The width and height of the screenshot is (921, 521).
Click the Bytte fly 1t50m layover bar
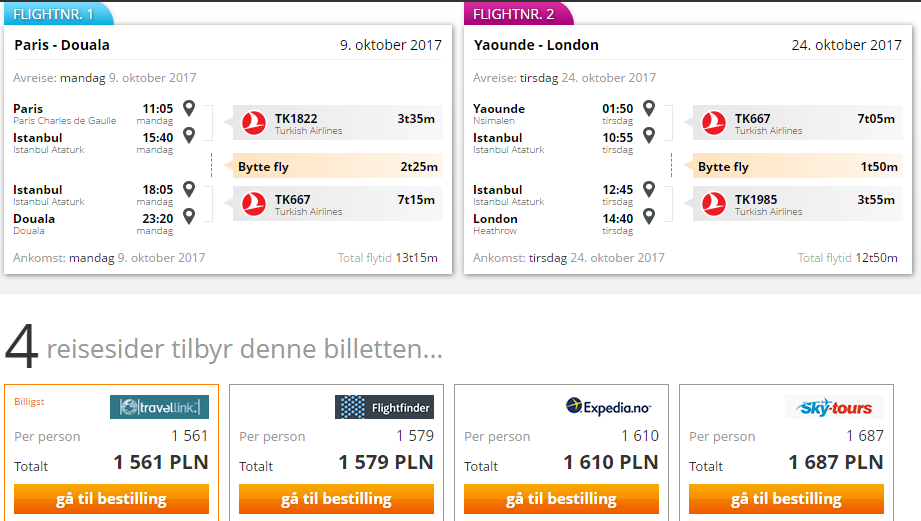(798, 167)
